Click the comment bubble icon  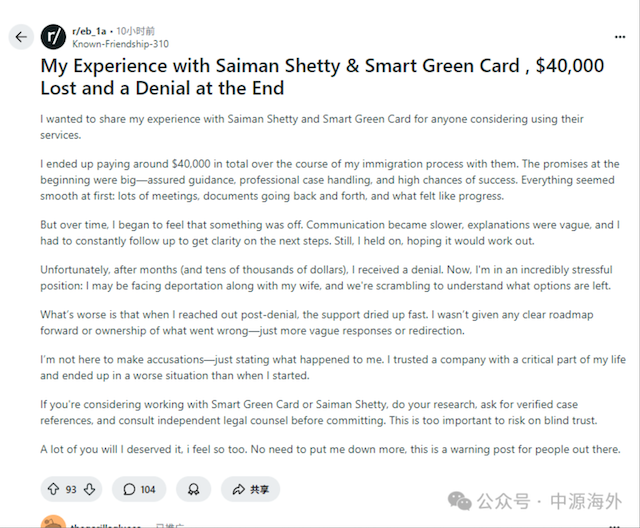pyautogui.click(x=129, y=489)
